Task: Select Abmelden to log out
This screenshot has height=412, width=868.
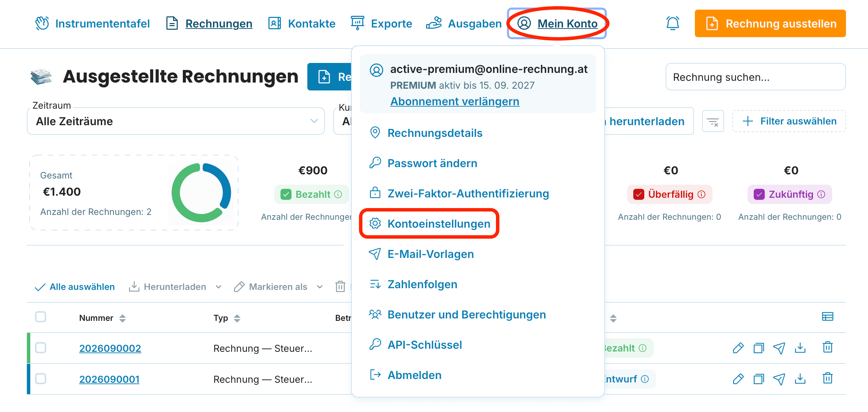Action: pos(405,375)
